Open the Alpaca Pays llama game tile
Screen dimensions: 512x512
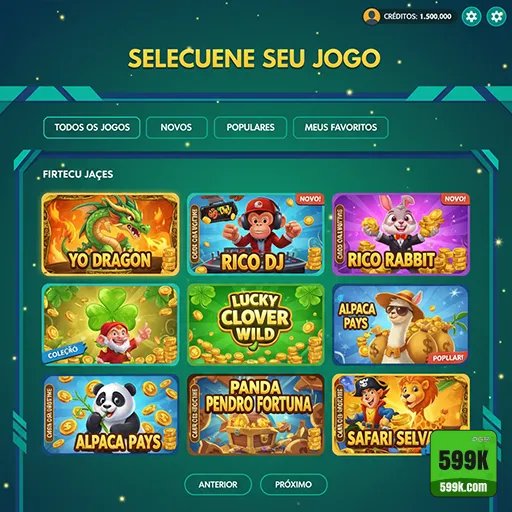click(x=401, y=325)
